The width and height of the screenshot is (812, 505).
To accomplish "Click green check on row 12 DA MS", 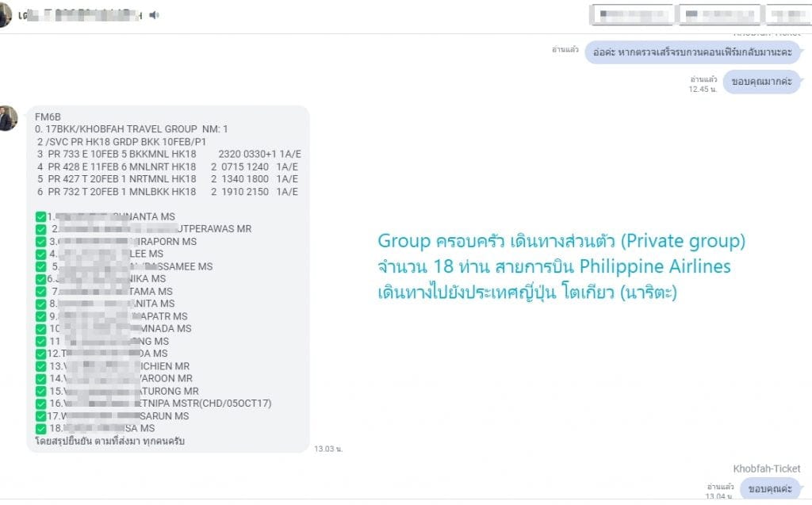I will click(x=41, y=354).
